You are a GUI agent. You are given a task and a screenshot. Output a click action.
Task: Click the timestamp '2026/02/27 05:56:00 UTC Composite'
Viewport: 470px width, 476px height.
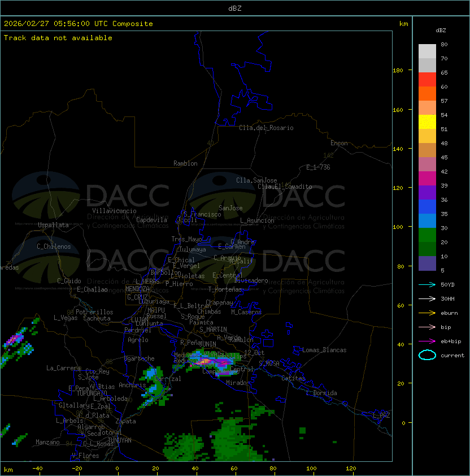79,24
